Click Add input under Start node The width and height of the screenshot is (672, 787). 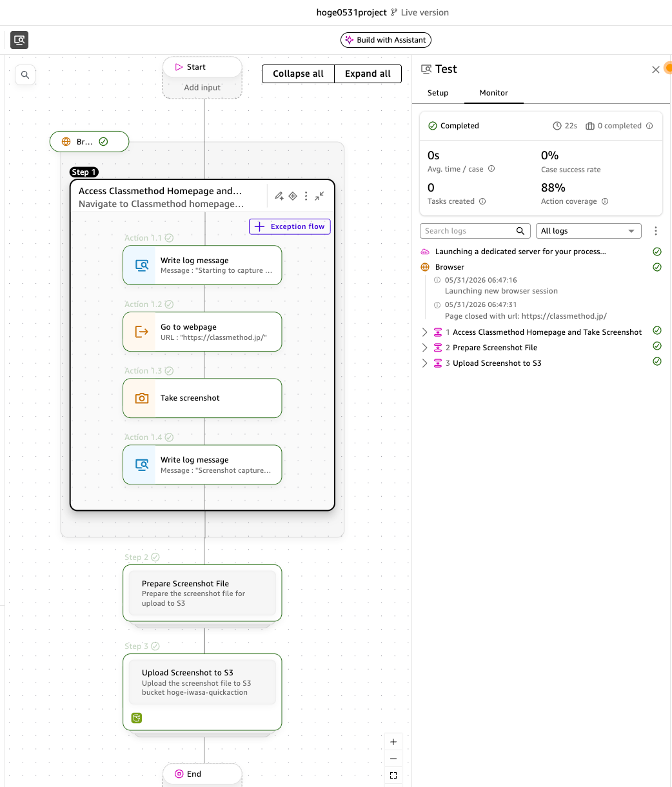[x=203, y=88]
